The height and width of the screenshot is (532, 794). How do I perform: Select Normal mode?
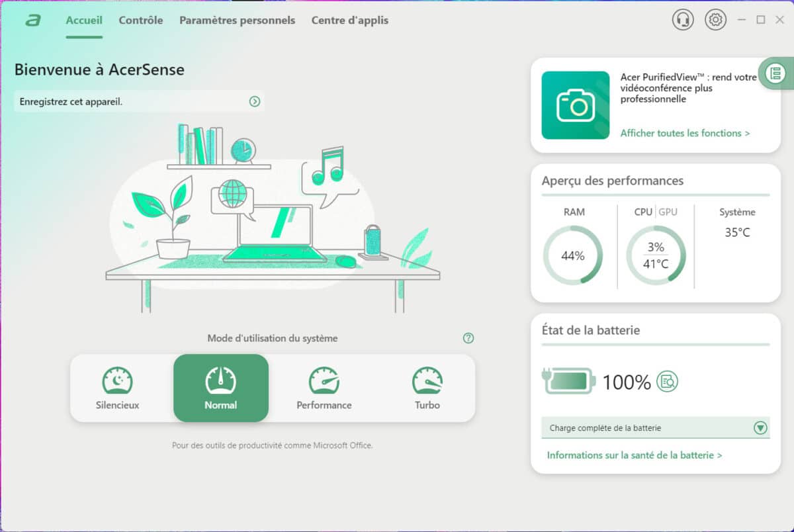(221, 388)
